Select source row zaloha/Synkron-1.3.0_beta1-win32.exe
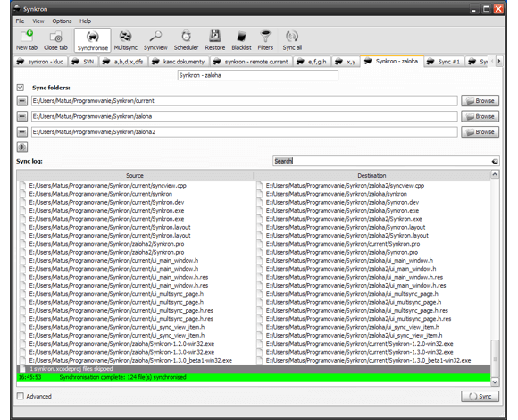This screenshot has height=420, width=518. click(130, 360)
